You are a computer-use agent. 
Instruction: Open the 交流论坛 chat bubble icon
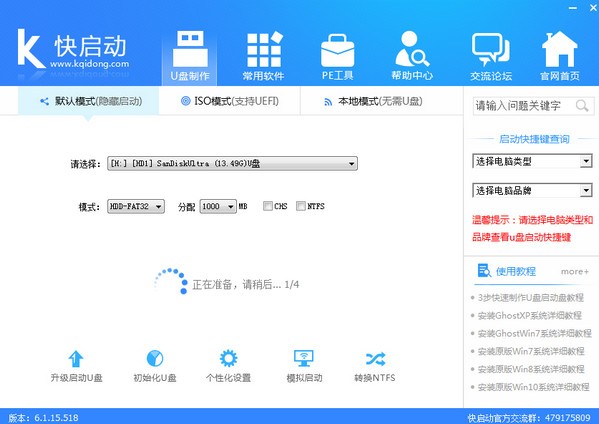pos(491,50)
